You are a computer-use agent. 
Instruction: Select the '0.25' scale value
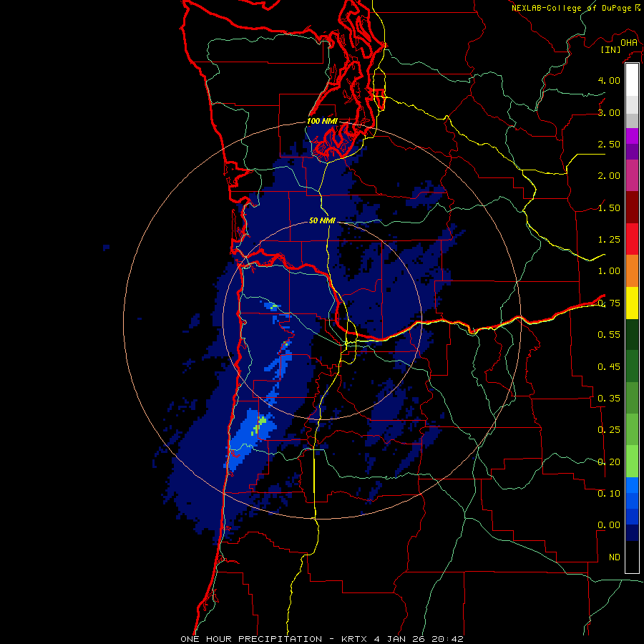[609, 430]
